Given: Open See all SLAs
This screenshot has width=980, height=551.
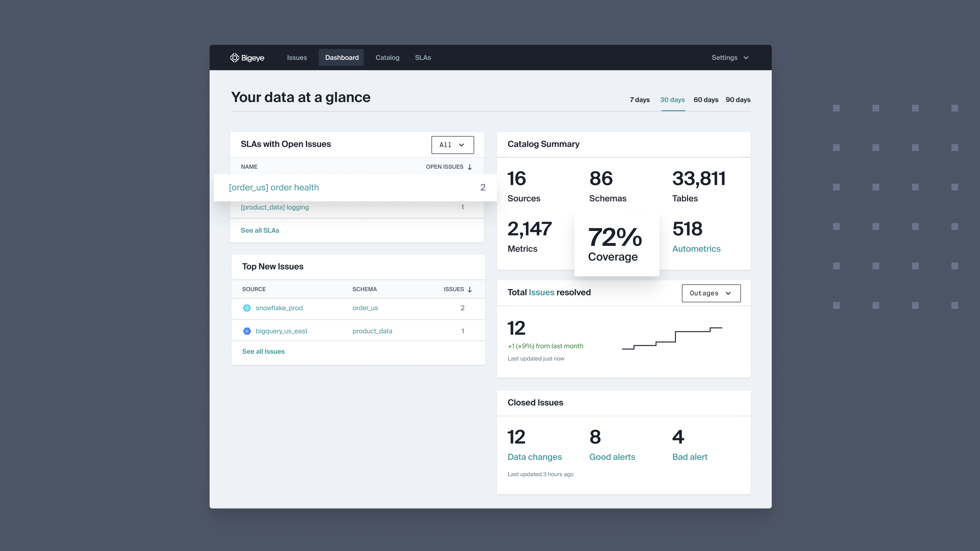Looking at the screenshot, I should [x=260, y=230].
